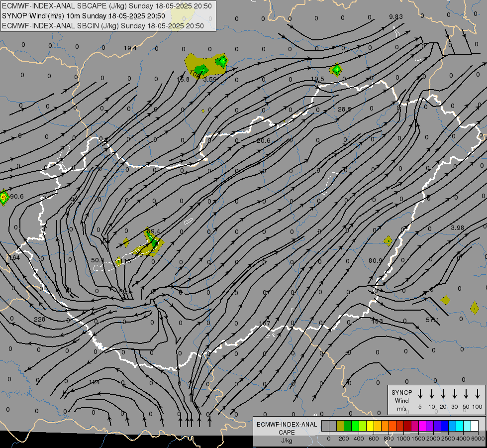Click the 15.8 value on the map
The height and width of the screenshot is (448, 487).
tap(183, 80)
